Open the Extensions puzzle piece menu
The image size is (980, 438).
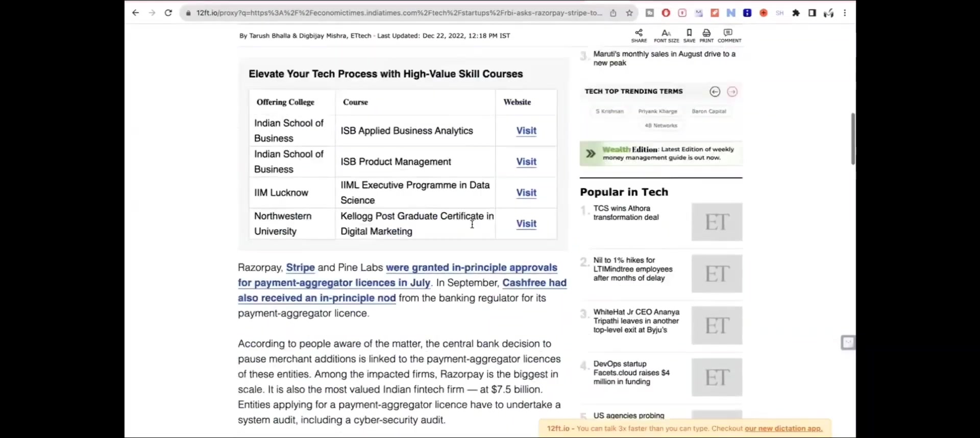tap(796, 13)
